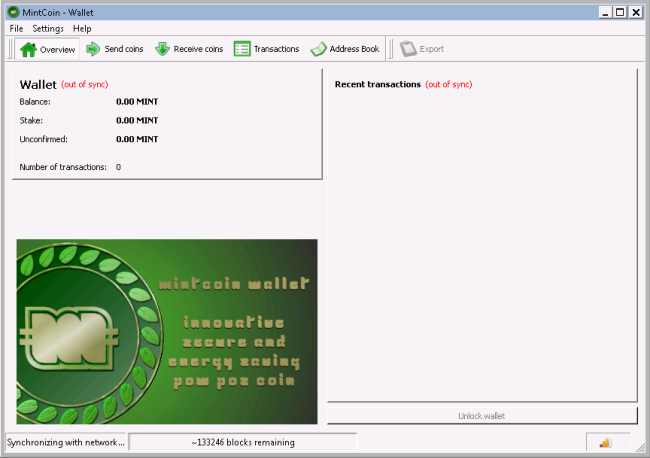This screenshot has height=458, width=650.
Task: Click the MintCoin title bar icon
Action: [x=13, y=12]
